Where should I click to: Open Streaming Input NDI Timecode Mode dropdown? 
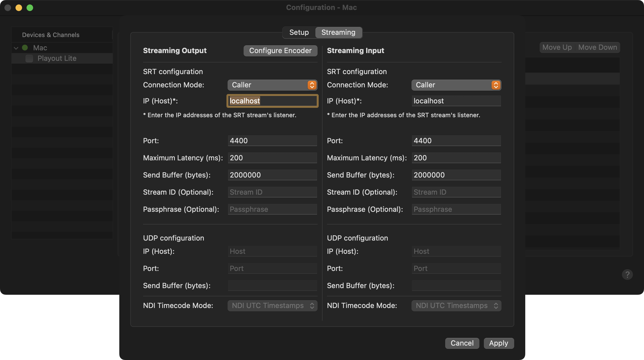(x=456, y=306)
